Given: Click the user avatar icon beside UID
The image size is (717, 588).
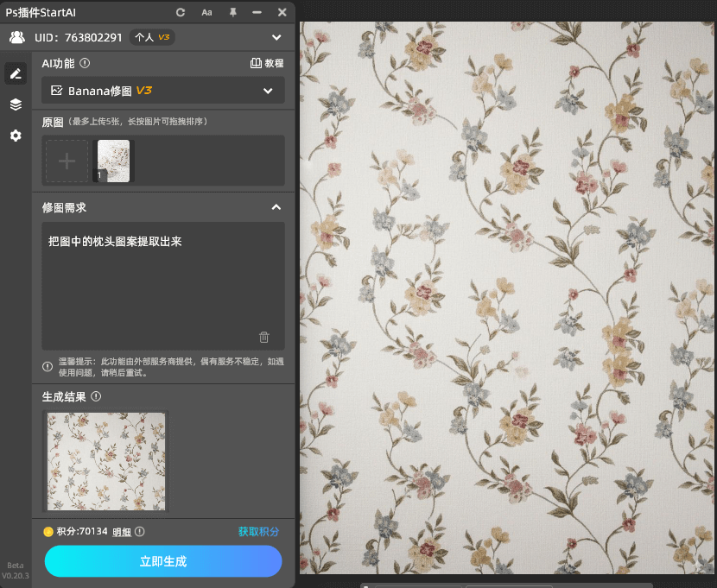Looking at the screenshot, I should click(x=17, y=37).
